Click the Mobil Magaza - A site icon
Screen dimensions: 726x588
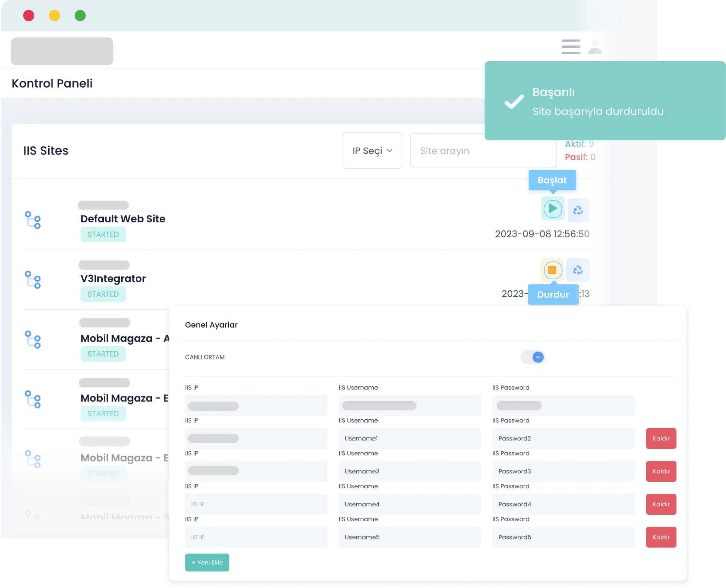33,340
